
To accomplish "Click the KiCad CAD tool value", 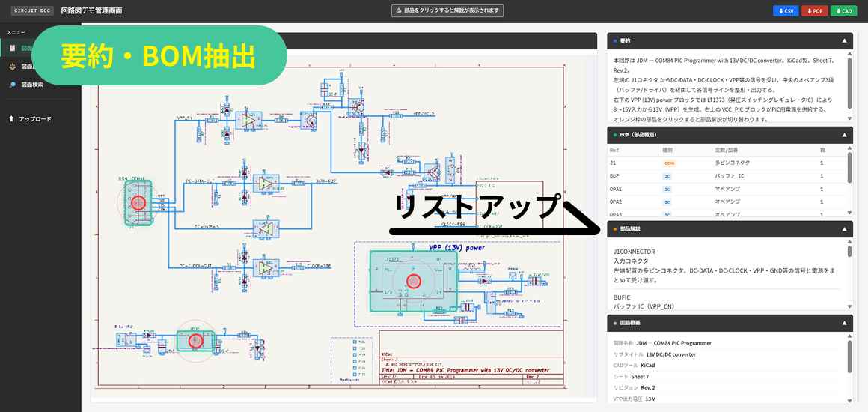I will point(648,366).
